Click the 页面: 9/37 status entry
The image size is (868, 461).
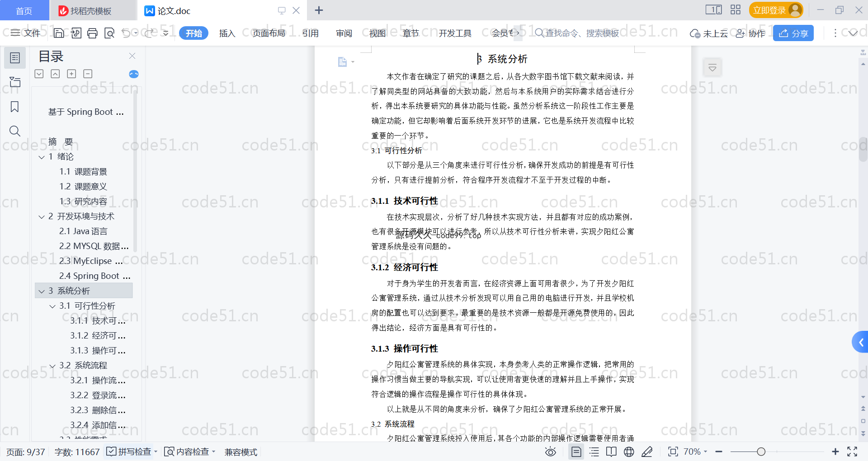tap(26, 452)
